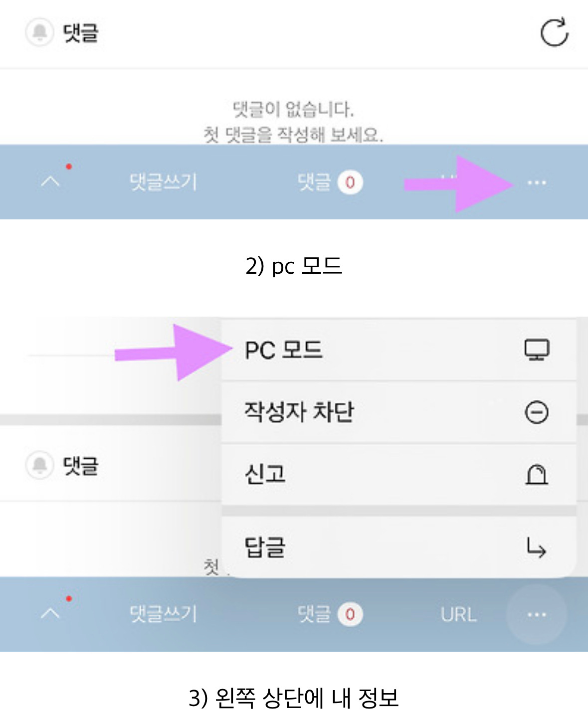The image size is (588, 722).
Task: Click the bottom bar's up chevron
Action: (x=50, y=613)
